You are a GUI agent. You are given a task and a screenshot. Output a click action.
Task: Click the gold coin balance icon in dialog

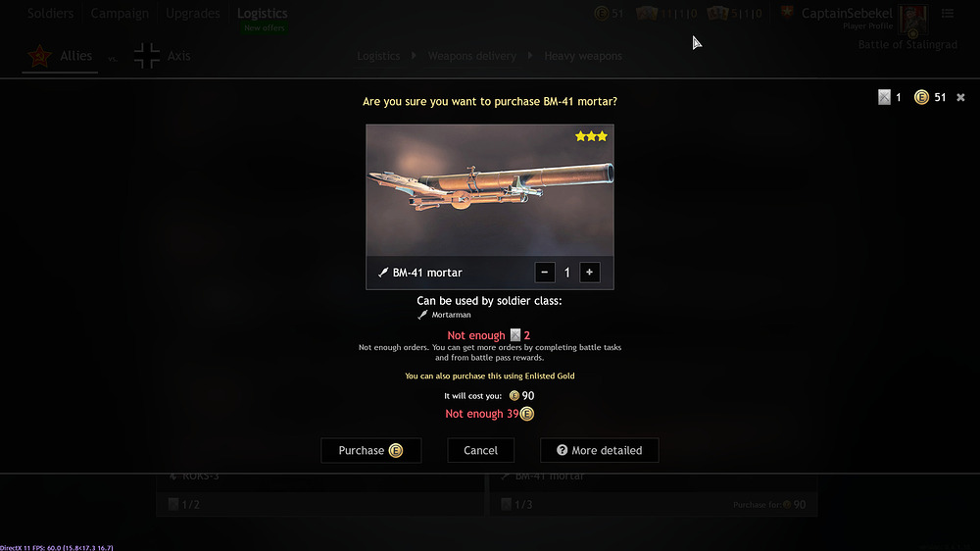tap(921, 97)
